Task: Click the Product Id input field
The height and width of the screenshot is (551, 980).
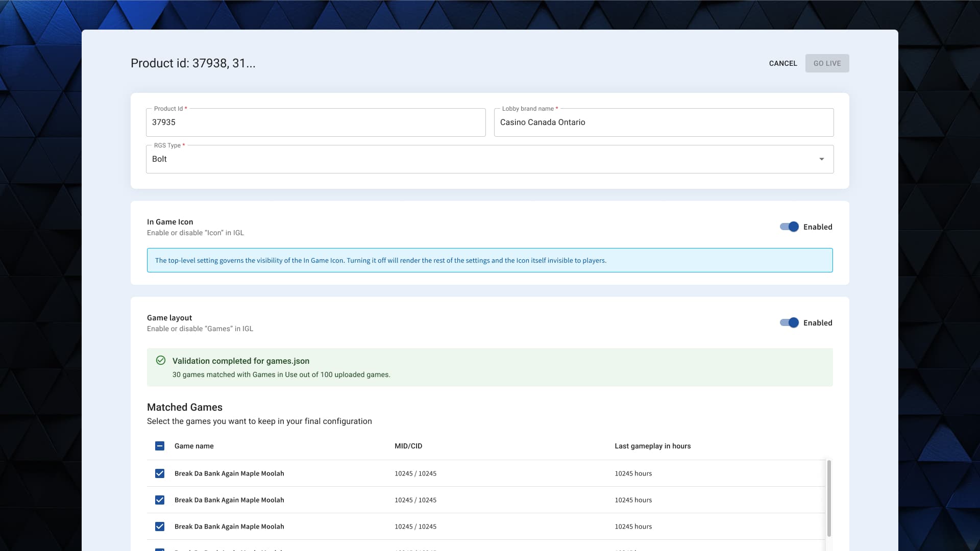Action: [315, 122]
